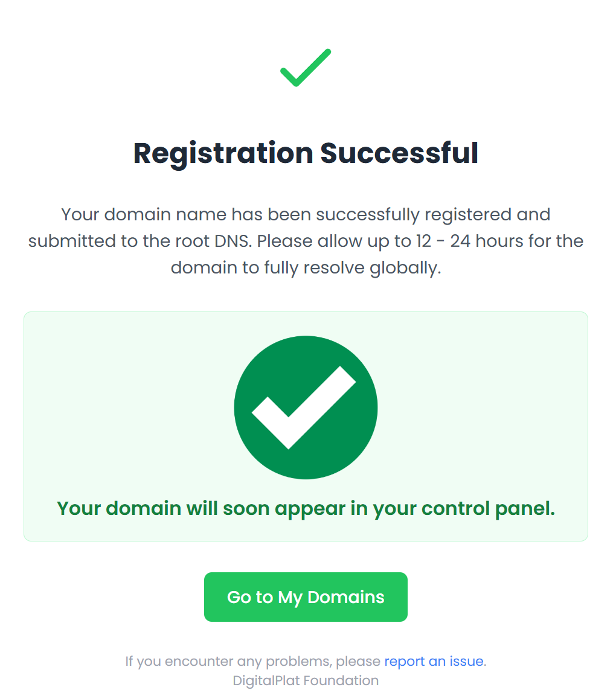This screenshot has width=616, height=693.
Task: Click the word "Domains" on green button
Action: point(346,597)
